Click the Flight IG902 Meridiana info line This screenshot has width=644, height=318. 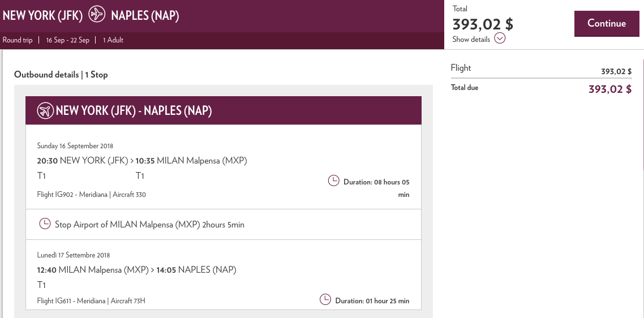pos(92,195)
